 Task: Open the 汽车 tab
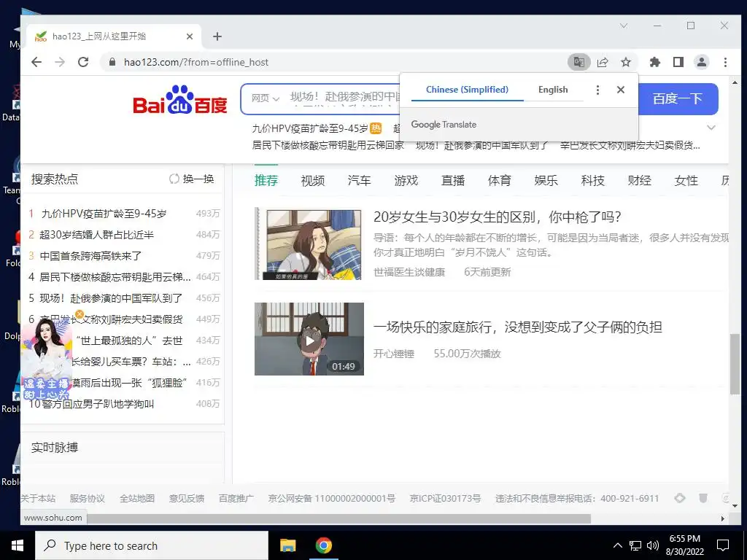click(x=359, y=181)
